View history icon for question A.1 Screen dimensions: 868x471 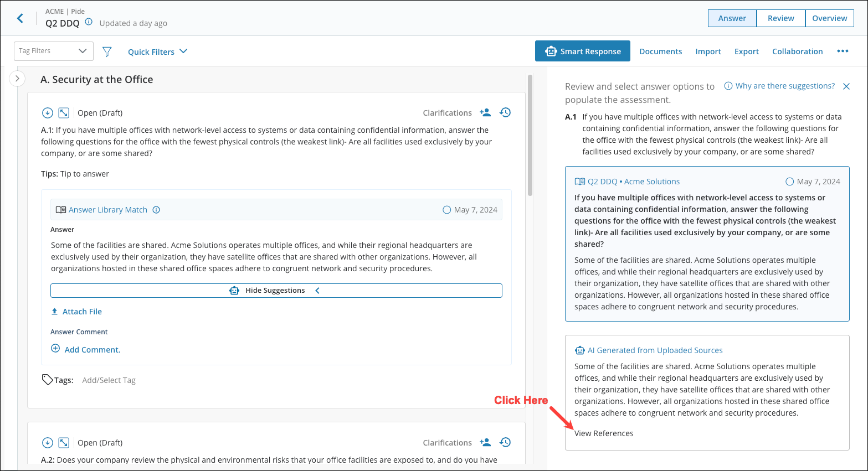click(505, 112)
